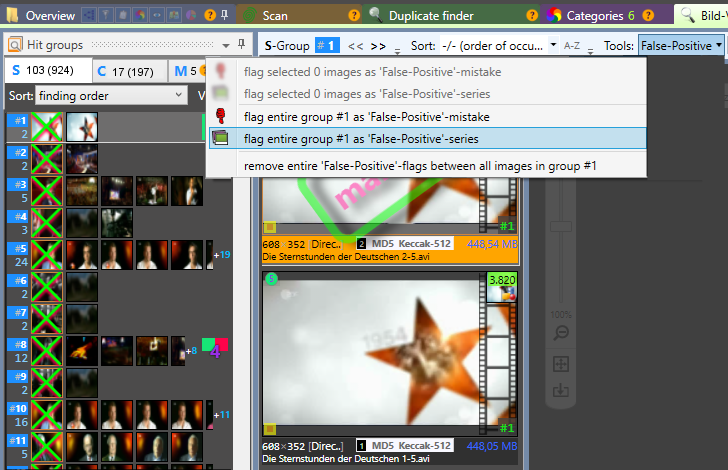
Task: Open help for the Scan tab
Action: pos(354,15)
